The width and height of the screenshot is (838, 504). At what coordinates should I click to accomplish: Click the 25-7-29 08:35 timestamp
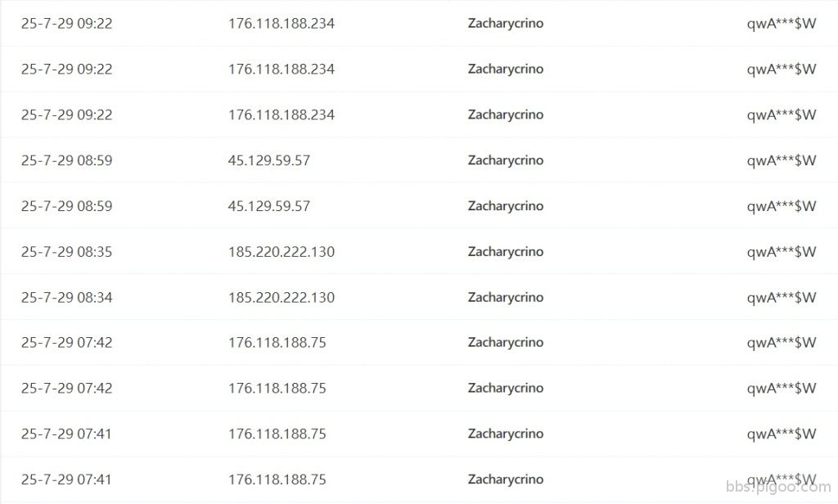(x=67, y=252)
